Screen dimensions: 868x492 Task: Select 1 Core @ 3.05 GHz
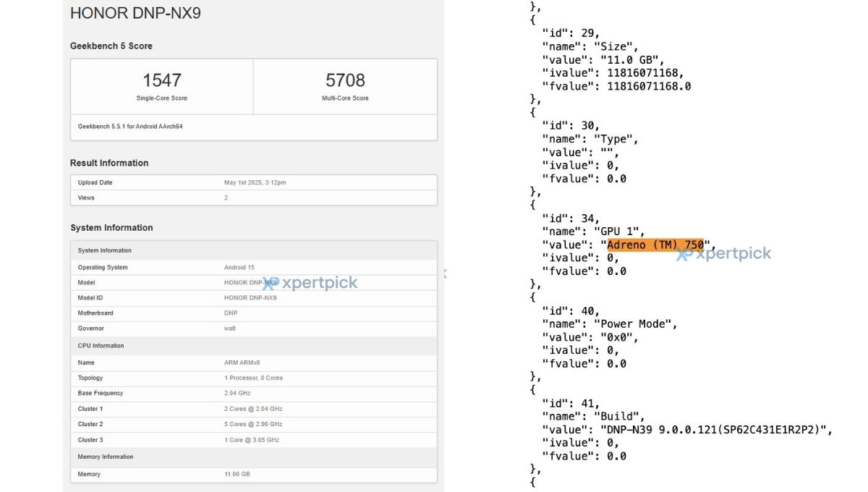(x=252, y=440)
